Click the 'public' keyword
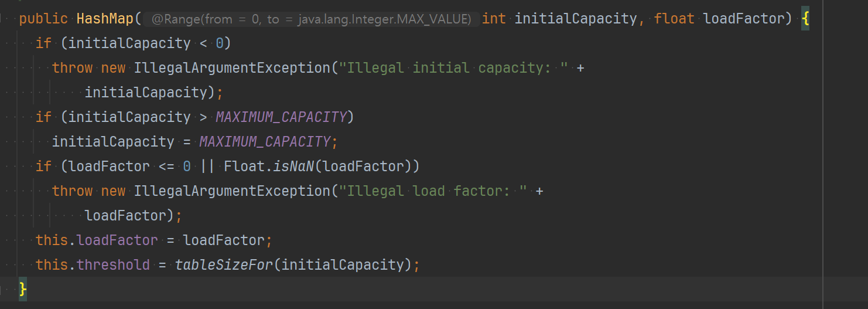 43,19
